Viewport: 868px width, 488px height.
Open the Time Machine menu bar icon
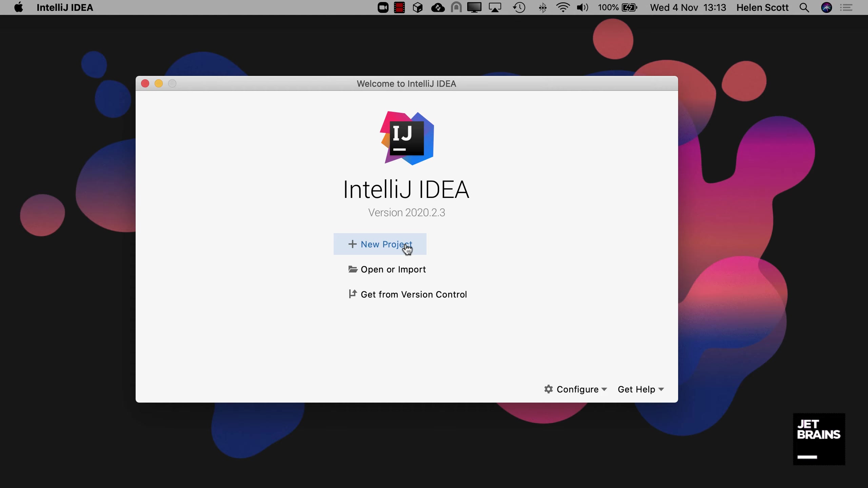tap(519, 7)
